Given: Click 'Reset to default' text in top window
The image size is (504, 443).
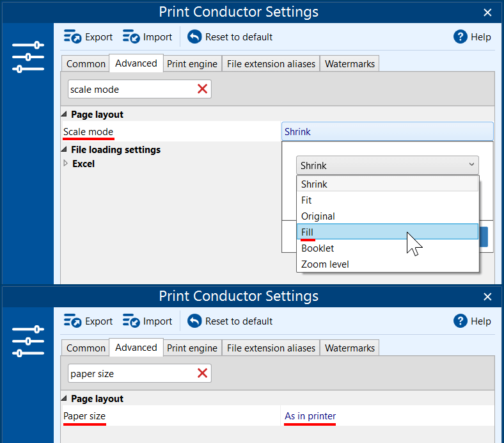Looking at the screenshot, I should tap(239, 37).
